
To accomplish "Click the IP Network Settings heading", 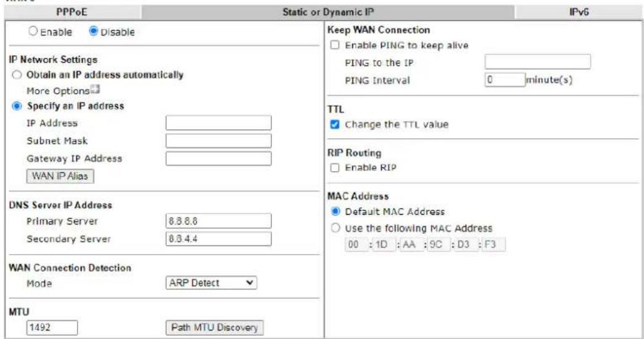I will (53, 60).
